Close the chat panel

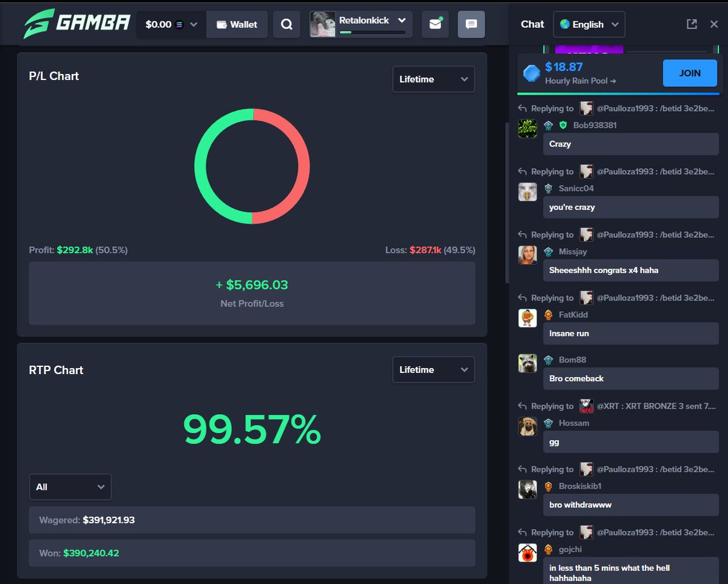pos(714,24)
